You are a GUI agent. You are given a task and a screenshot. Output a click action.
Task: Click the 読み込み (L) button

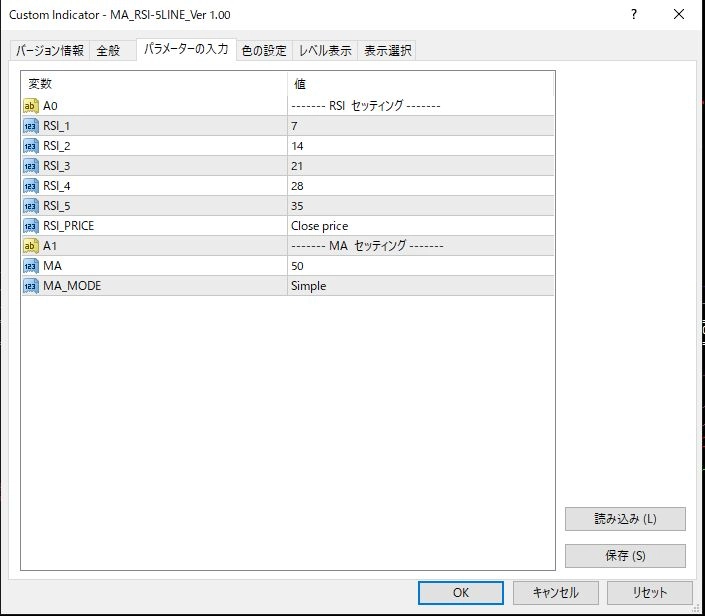click(625, 519)
